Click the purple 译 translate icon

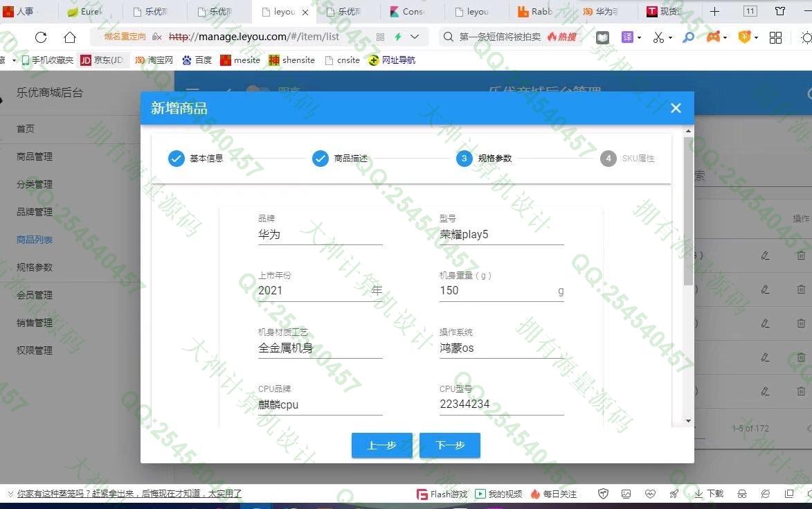tap(627, 37)
